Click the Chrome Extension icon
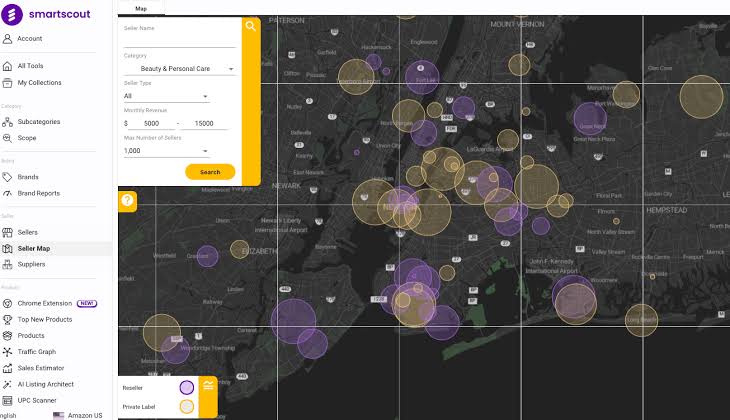The height and width of the screenshot is (420, 730). click(x=7, y=304)
